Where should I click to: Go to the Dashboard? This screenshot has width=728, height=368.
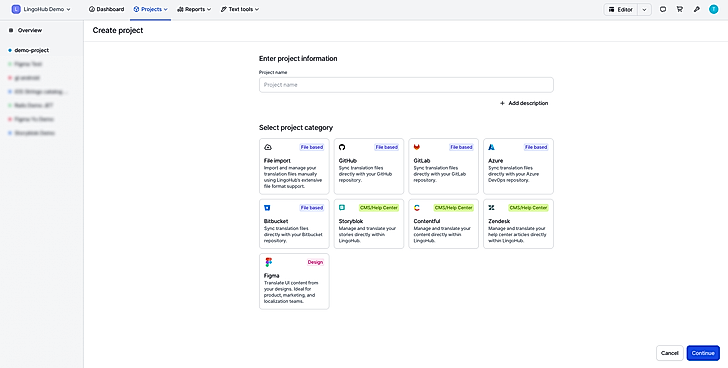coord(106,9)
